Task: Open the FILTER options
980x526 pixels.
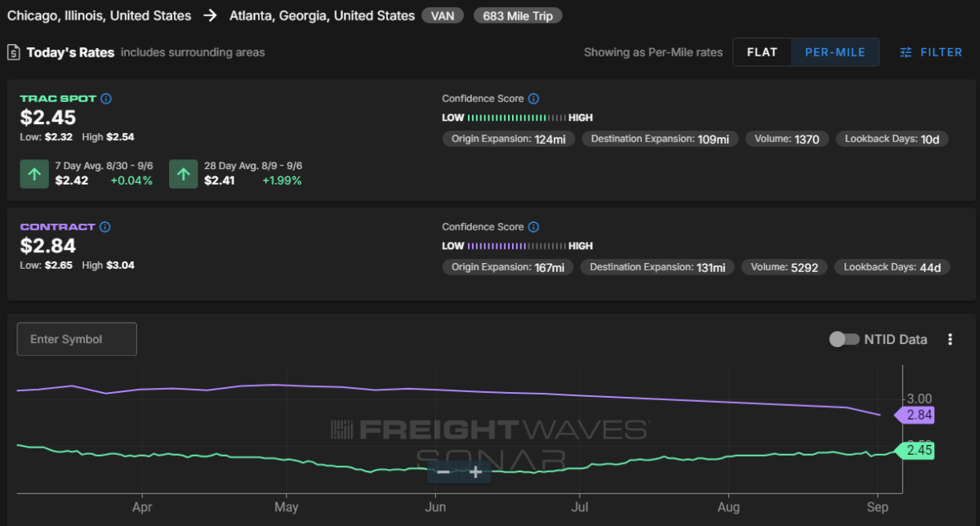Action: 930,52
